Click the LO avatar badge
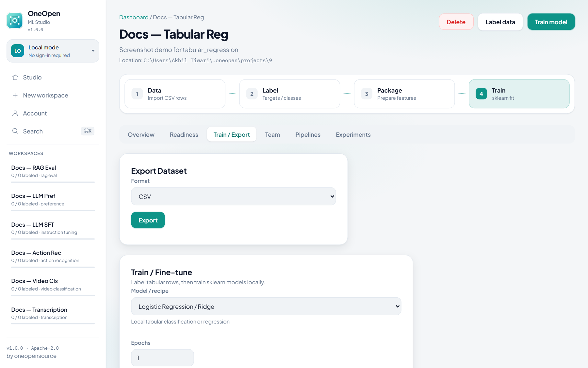Viewport: 588px width, 368px height. point(18,51)
